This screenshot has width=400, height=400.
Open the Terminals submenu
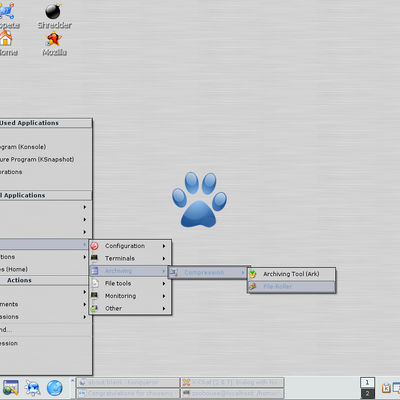pyautogui.click(x=130, y=258)
